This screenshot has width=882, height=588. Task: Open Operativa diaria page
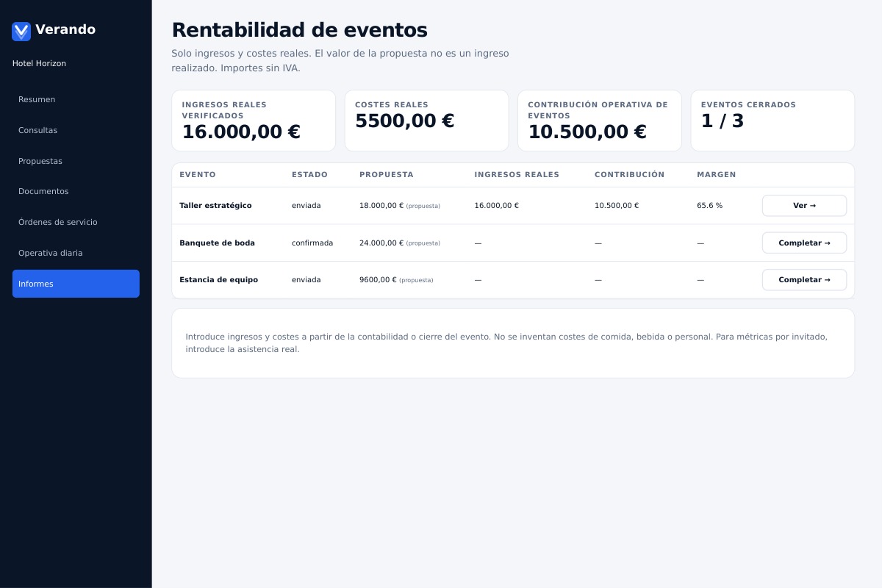pos(76,253)
